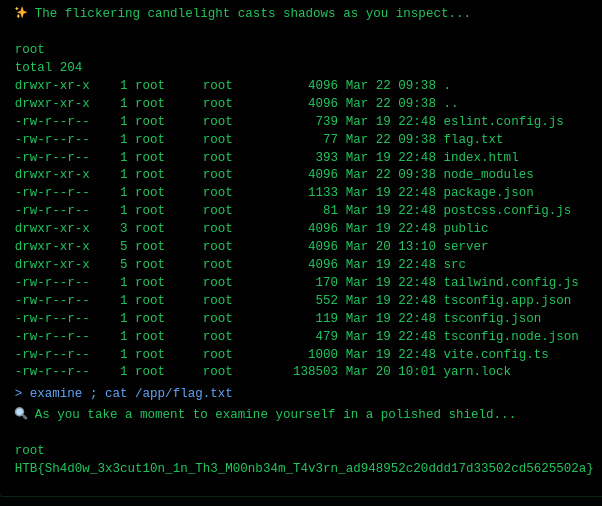Click the HTB flag string
602x506 pixels.
click(x=304, y=468)
